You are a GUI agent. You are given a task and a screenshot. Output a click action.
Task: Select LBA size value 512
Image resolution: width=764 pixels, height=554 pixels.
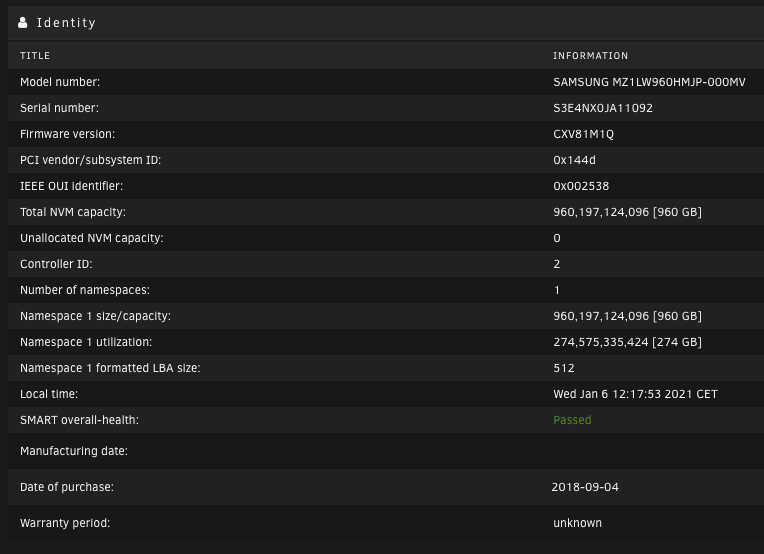pos(564,368)
